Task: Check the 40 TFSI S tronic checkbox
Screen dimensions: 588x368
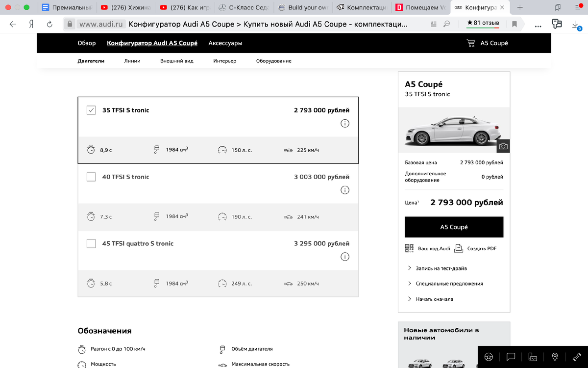Action: click(x=91, y=177)
